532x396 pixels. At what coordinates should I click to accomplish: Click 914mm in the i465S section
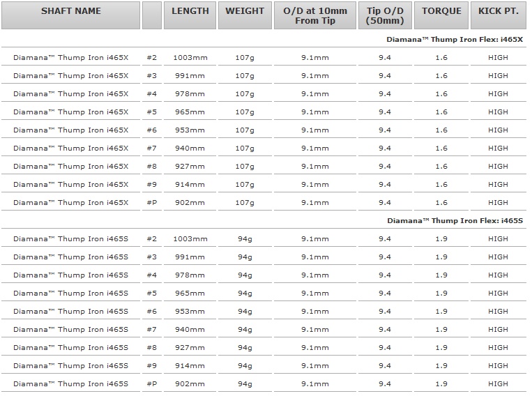pos(190,366)
